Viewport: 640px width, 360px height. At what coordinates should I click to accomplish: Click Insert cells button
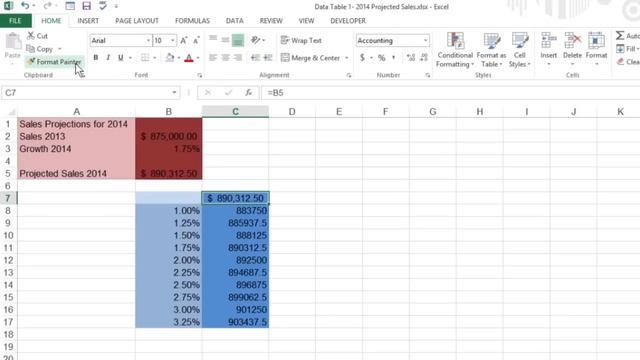pos(549,49)
